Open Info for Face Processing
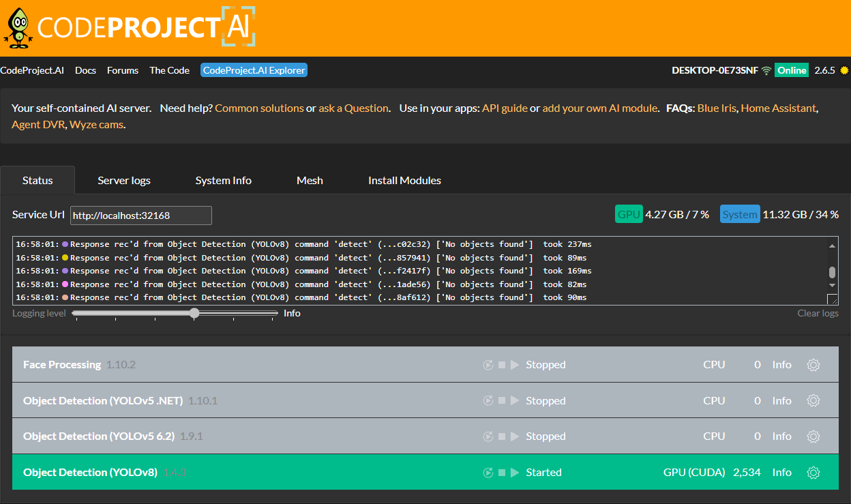Viewport: 851px width, 504px height. tap(782, 365)
